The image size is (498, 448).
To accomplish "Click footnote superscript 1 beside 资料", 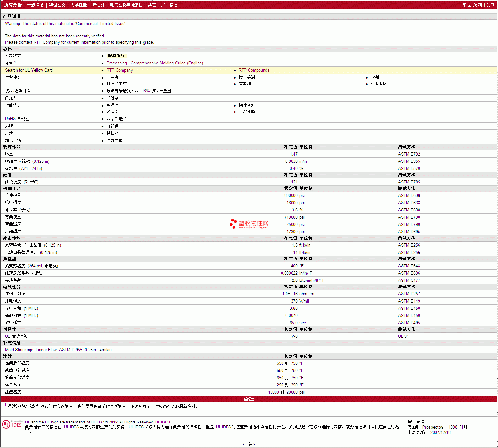I will [x=15, y=62].
